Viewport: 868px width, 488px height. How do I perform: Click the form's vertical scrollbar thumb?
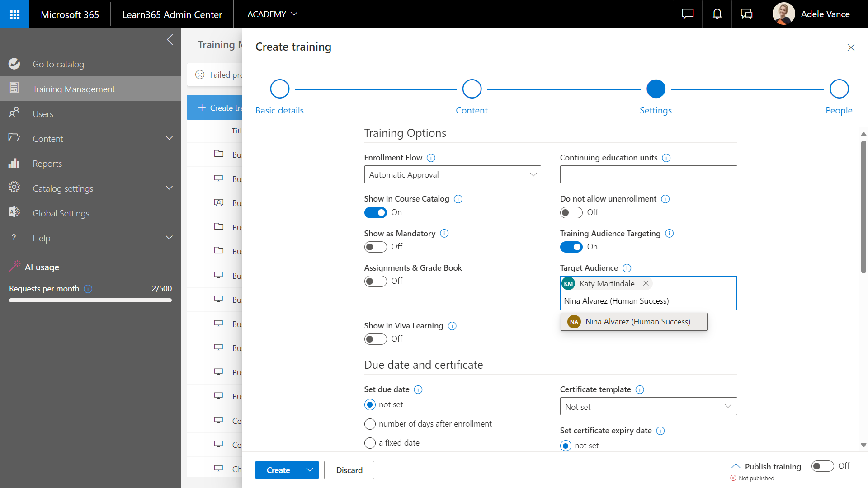click(863, 206)
